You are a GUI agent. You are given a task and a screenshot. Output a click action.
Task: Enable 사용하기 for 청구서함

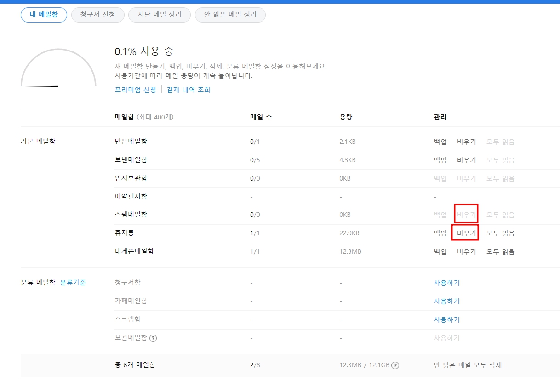click(446, 283)
